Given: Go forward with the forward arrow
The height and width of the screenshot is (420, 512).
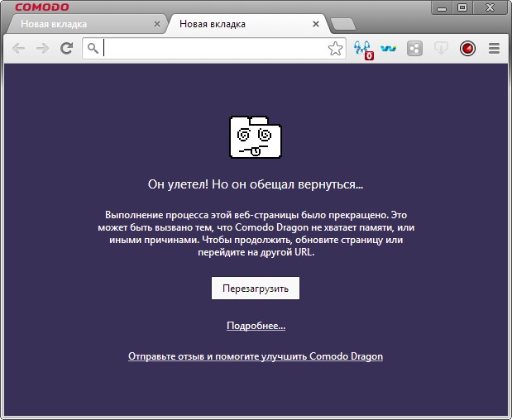Looking at the screenshot, I should coord(42,49).
